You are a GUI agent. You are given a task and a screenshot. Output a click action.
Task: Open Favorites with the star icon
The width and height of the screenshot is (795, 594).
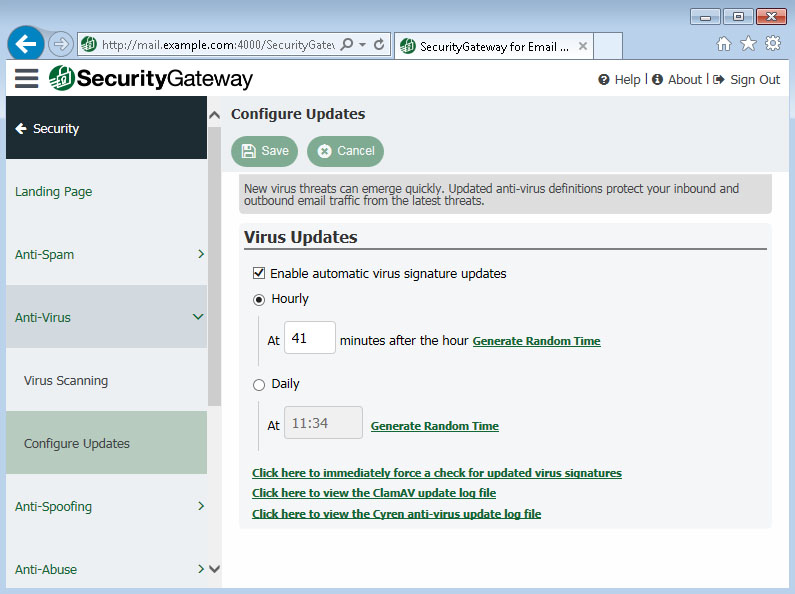(748, 44)
